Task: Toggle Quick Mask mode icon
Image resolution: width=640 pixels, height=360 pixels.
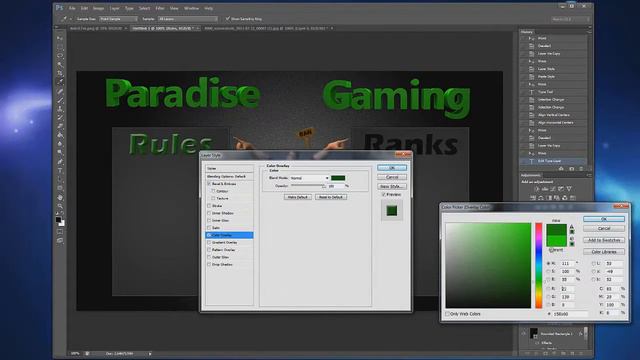Action: pyautogui.click(x=60, y=231)
